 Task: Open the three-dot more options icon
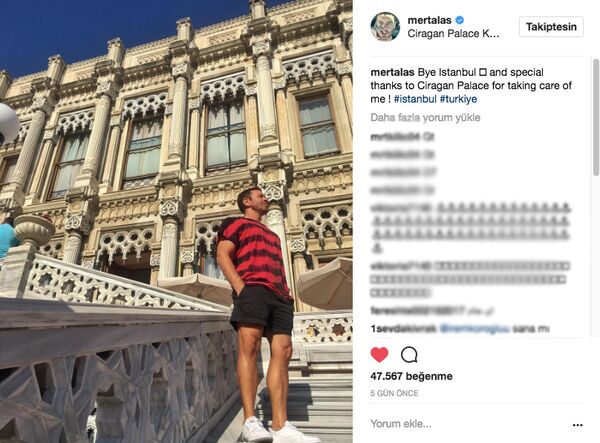click(x=577, y=425)
